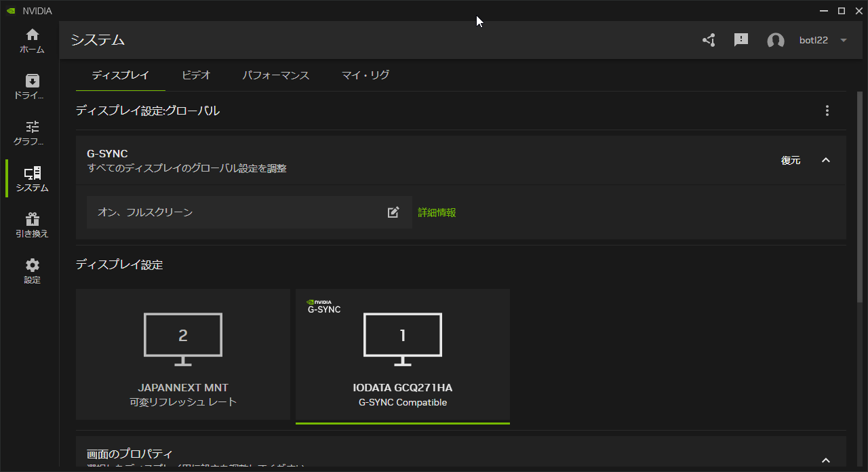This screenshot has width=868, height=472.
Task: Open account dropdown arrow next to botl22
Action: tap(844, 41)
